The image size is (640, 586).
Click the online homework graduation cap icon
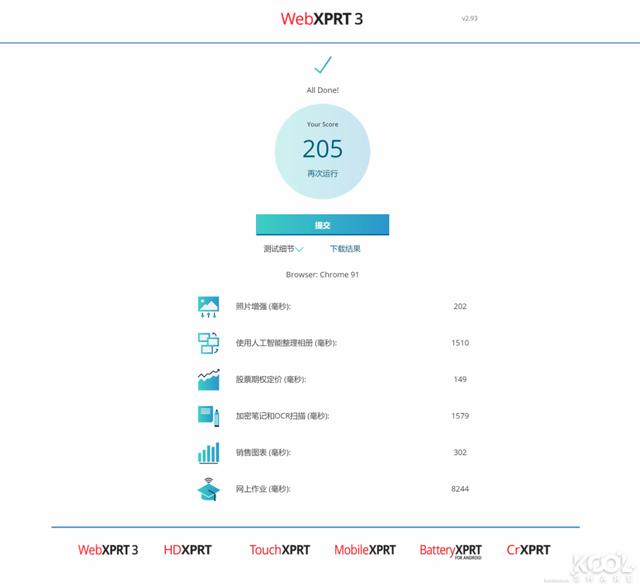(x=209, y=489)
